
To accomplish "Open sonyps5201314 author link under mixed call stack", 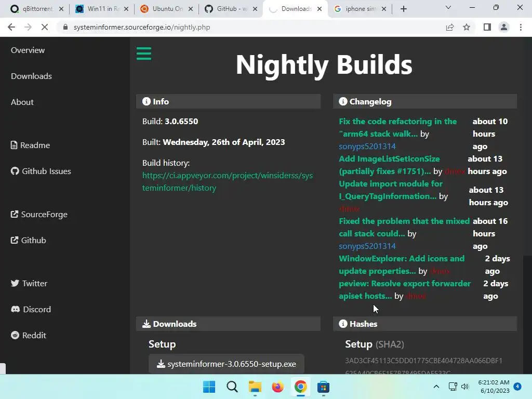I will [367, 246].
